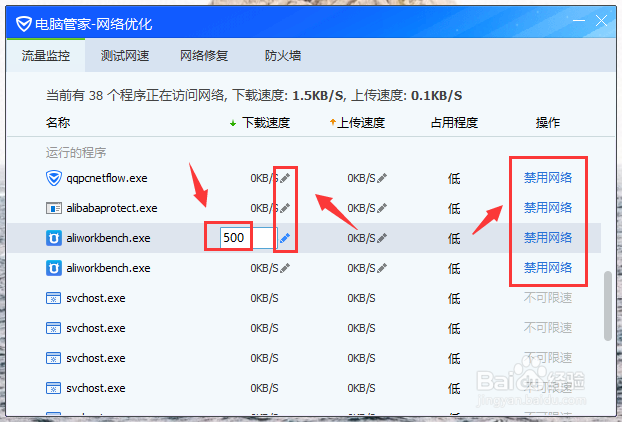This screenshot has width=622, height=422.
Task: Switch to 流量监控 tab
Action: [46, 56]
